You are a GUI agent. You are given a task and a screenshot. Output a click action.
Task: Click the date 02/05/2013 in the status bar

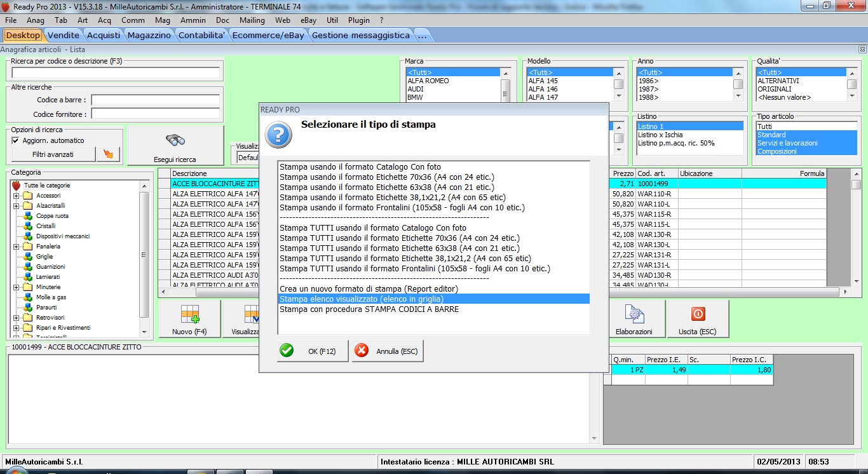click(778, 461)
